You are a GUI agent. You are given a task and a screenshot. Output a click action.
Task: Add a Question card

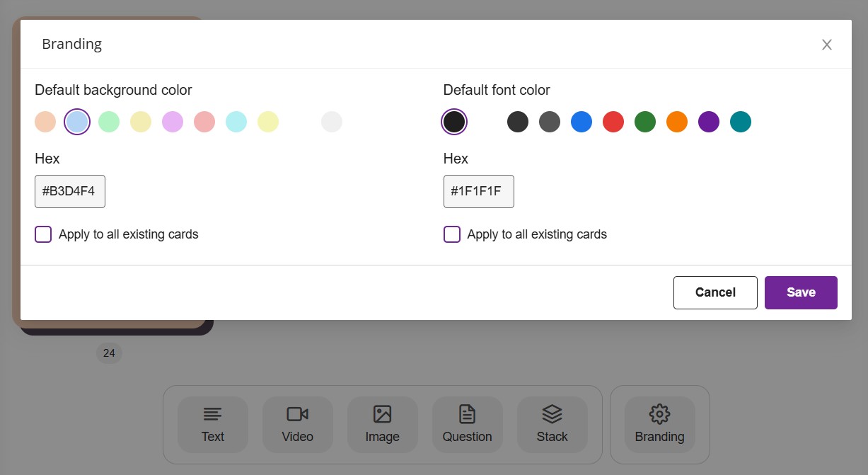click(467, 425)
